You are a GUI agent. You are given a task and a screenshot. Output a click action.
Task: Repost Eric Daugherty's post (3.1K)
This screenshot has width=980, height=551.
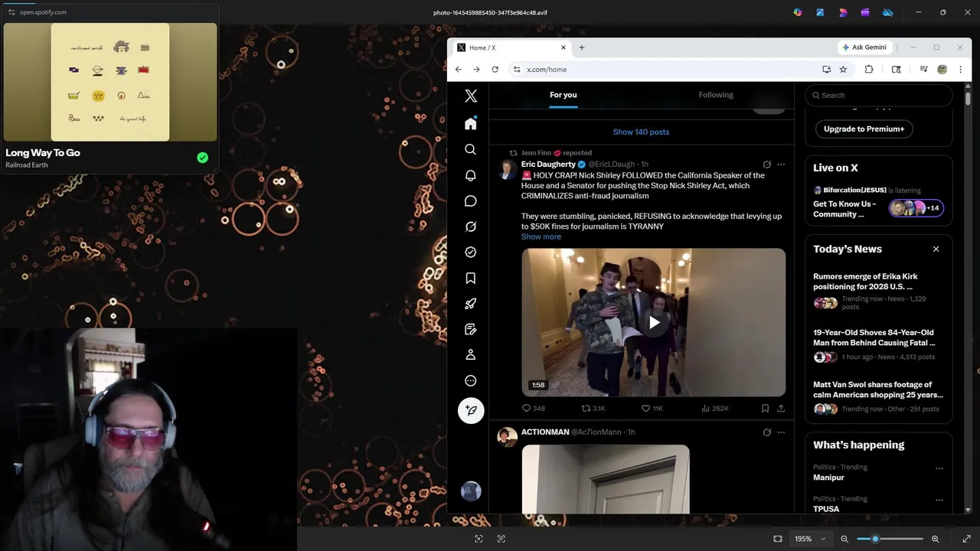pos(593,409)
